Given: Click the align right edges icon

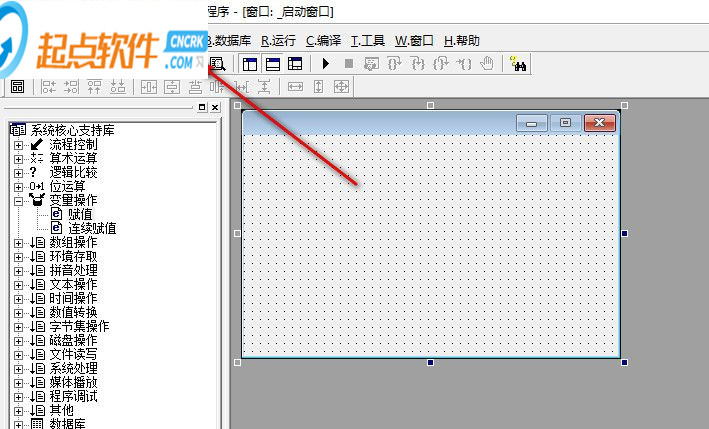Looking at the screenshot, I should click(71, 86).
